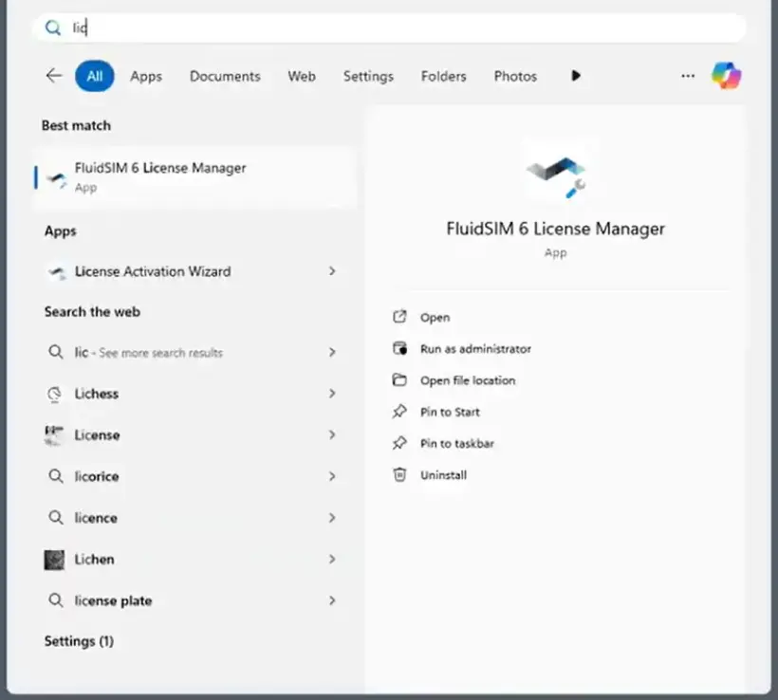Open FluidSIM 6 License Manager
Screen dimensions: 778x700
click(x=435, y=318)
